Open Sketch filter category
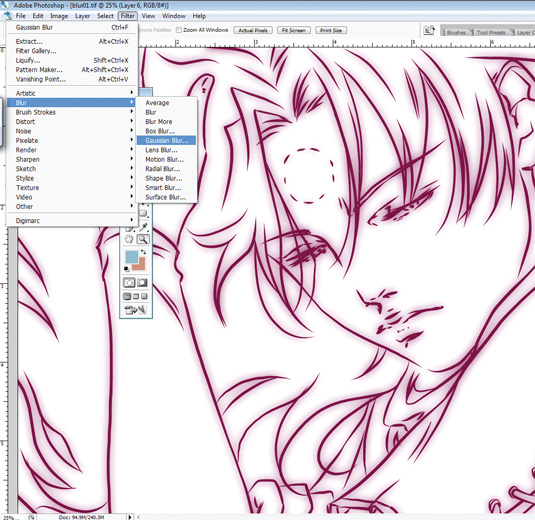This screenshot has height=520, width=535. click(x=72, y=169)
